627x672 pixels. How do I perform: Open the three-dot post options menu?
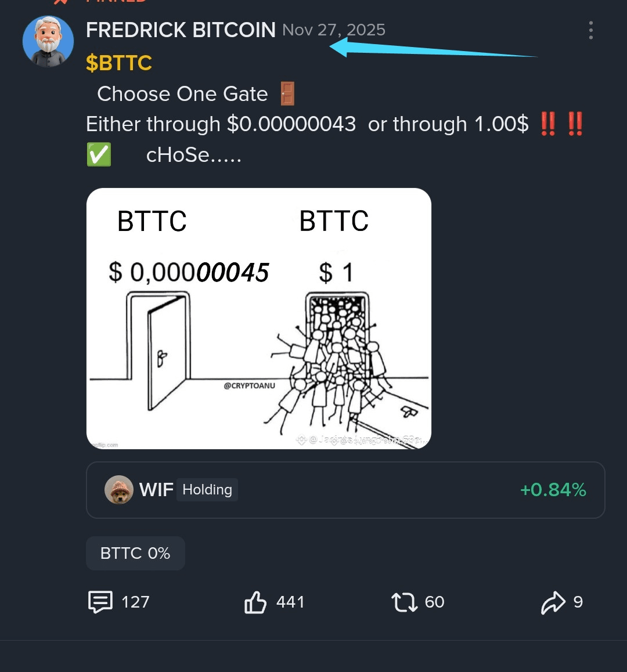point(591,30)
